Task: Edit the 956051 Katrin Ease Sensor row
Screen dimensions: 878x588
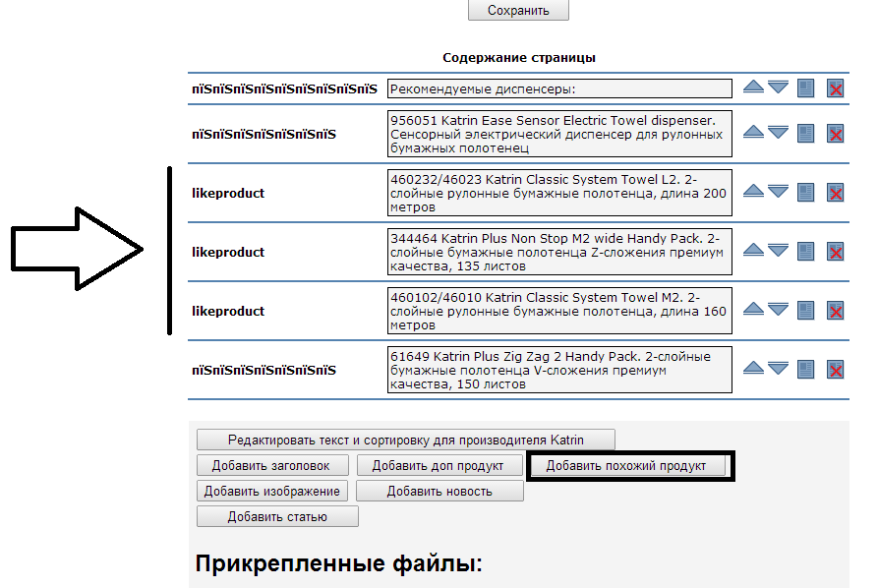Action: tap(805, 134)
